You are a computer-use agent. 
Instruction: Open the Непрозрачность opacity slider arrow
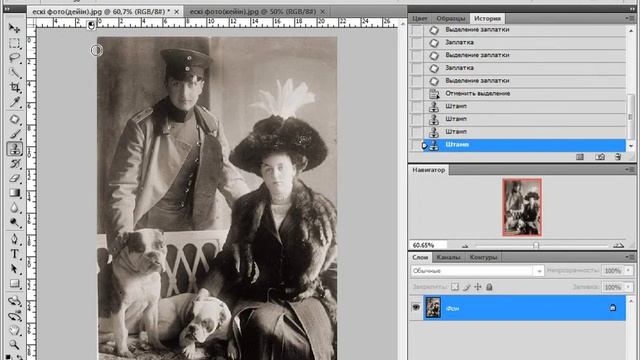point(629,271)
